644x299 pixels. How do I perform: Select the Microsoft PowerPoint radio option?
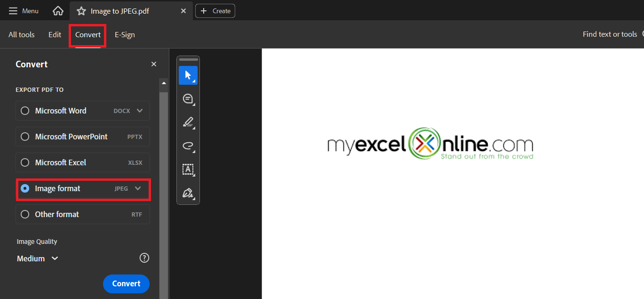25,137
